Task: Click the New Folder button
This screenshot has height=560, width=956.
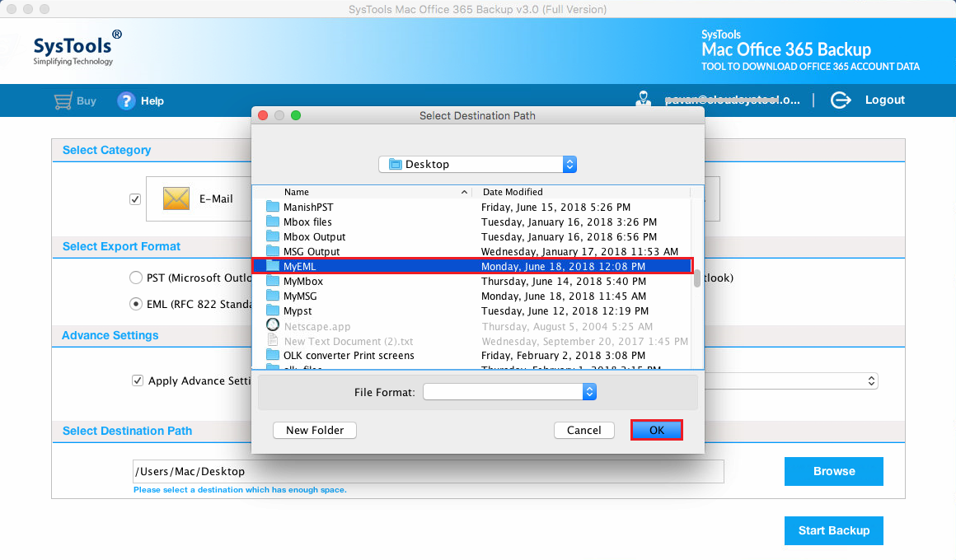Action: coord(315,430)
